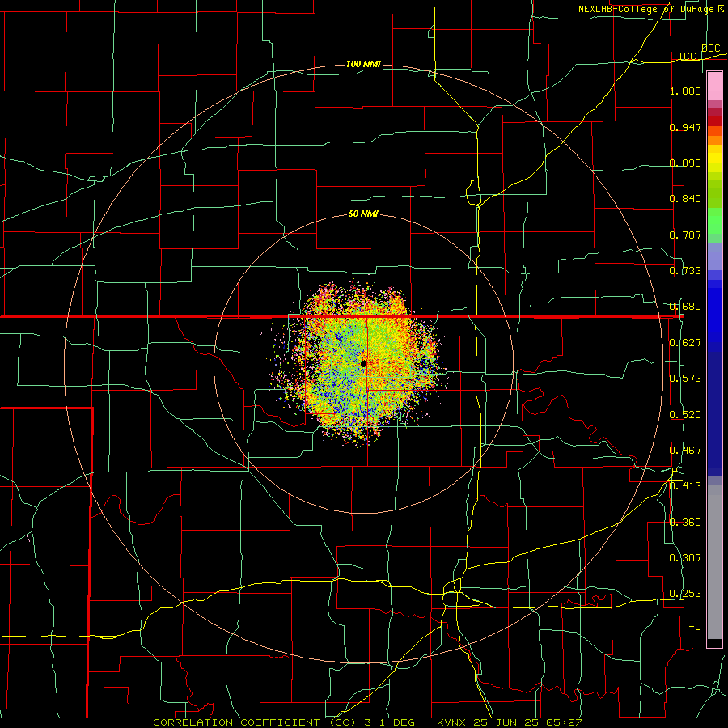Click the 0.947 color scale value
The image size is (728, 728).
point(685,127)
